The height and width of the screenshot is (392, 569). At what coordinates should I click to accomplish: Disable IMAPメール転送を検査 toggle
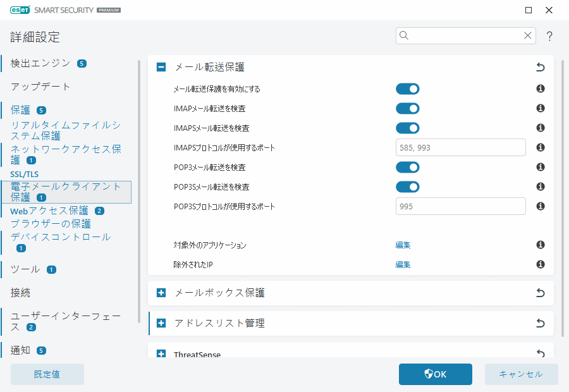(x=408, y=108)
